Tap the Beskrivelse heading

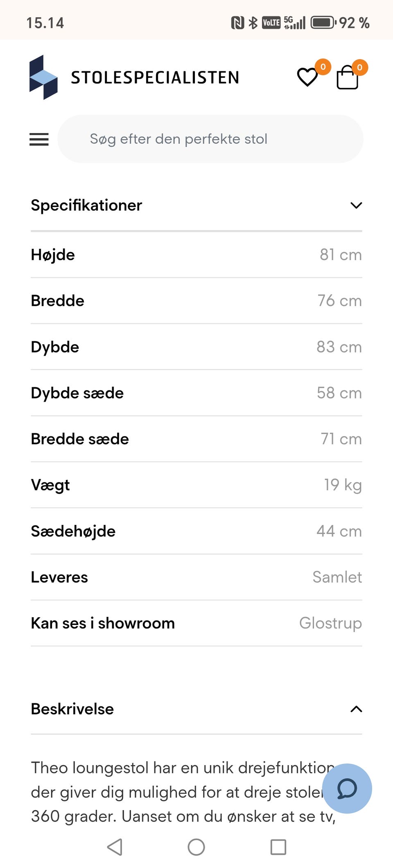(72, 709)
